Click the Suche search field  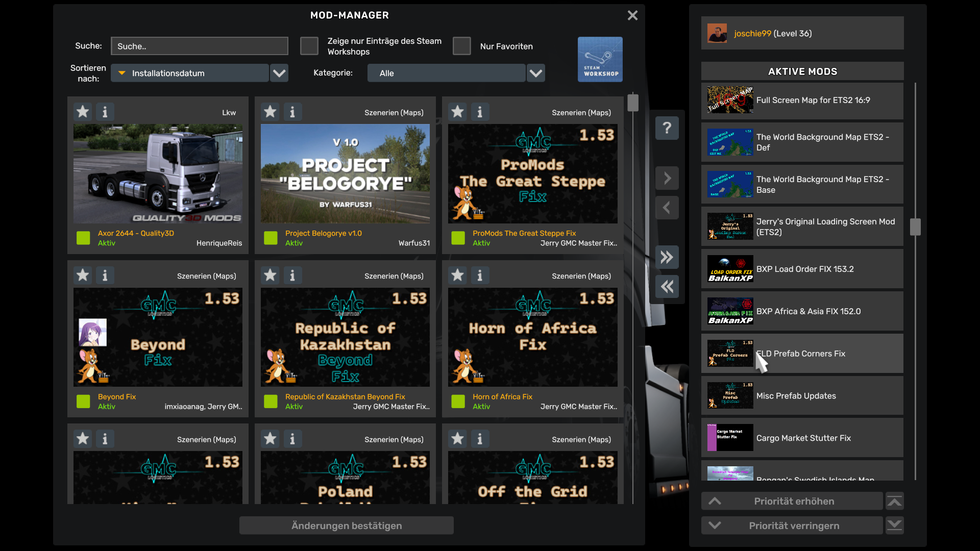200,46
